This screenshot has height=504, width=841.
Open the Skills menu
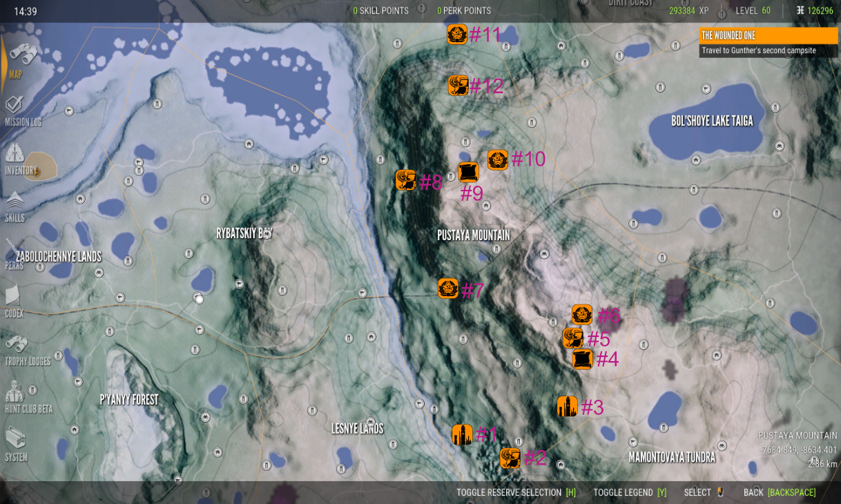pyautogui.click(x=15, y=208)
